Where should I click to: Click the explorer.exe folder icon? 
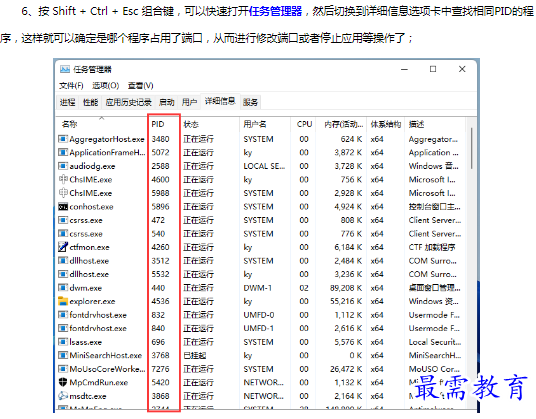pyautogui.click(x=63, y=301)
